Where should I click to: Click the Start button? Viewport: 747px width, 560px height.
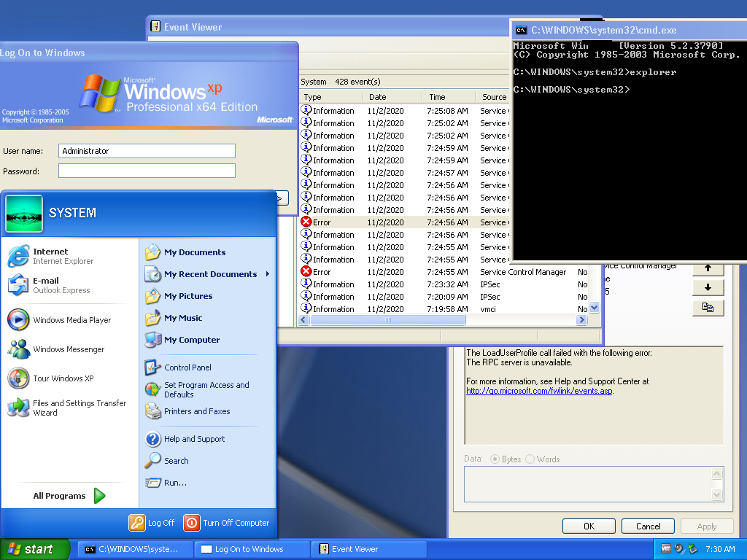[x=34, y=549]
